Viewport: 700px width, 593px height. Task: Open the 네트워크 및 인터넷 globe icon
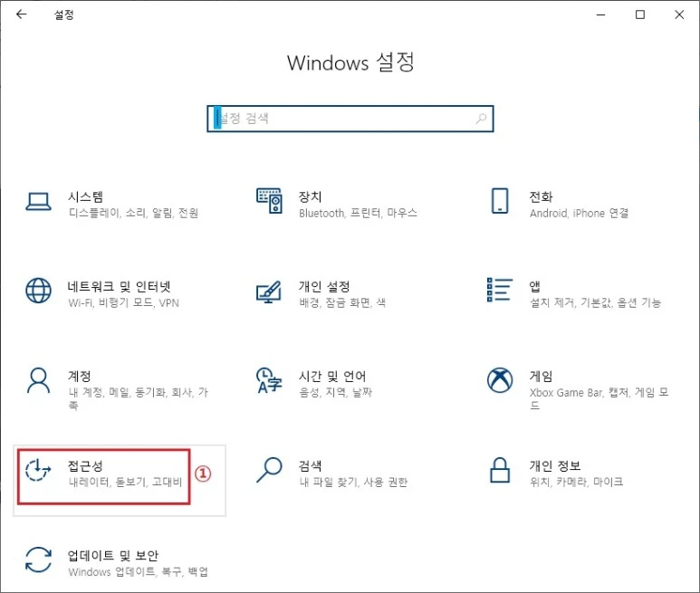pos(38,291)
